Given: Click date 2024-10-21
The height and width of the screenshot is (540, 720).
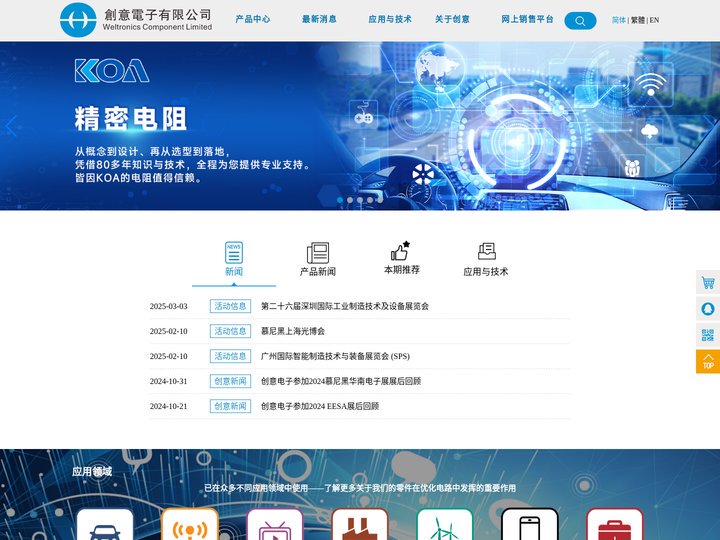Looking at the screenshot, I should tap(169, 406).
